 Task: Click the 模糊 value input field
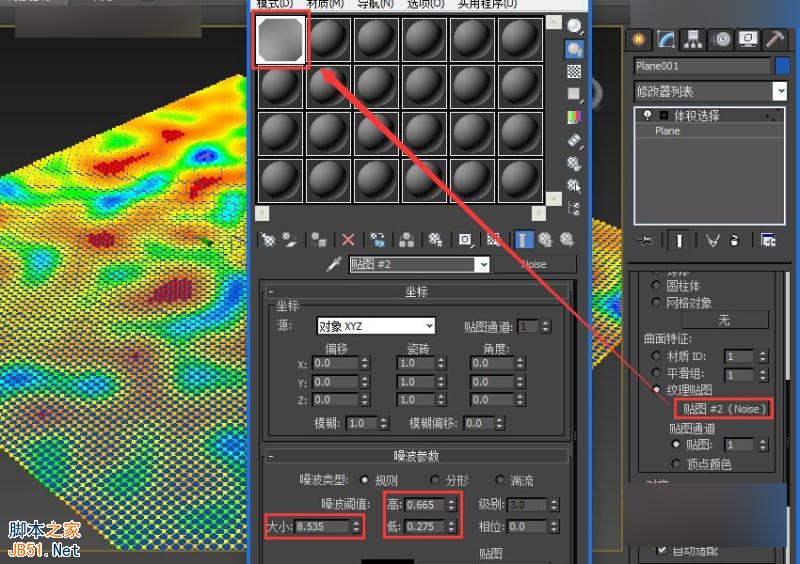coord(361,423)
